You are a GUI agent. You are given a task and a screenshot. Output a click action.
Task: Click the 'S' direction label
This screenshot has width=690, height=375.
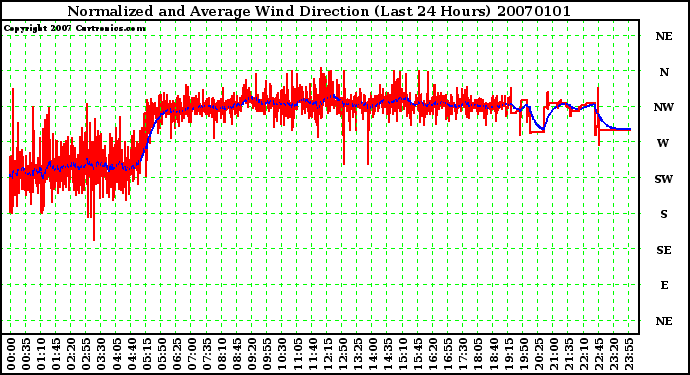pos(664,214)
